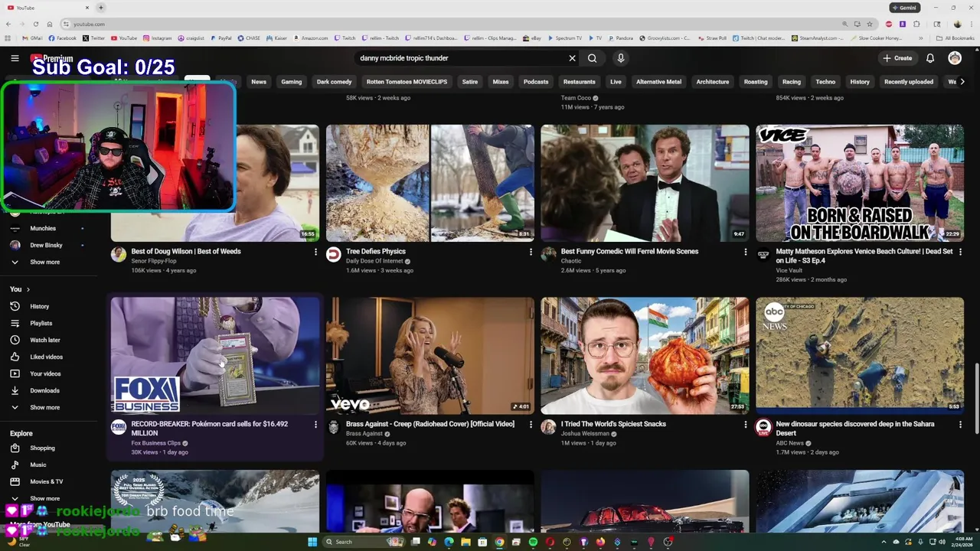Image resolution: width=980 pixels, height=551 pixels.
Task: Open New dinosaur species video title
Action: 855,429
